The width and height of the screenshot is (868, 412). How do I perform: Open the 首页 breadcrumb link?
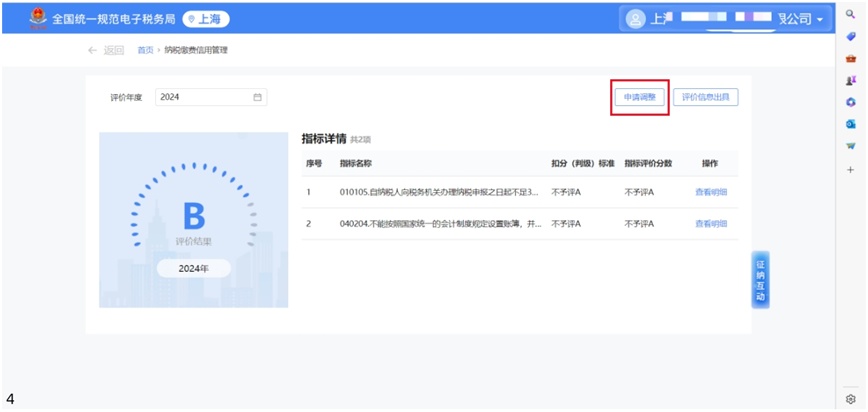[145, 50]
